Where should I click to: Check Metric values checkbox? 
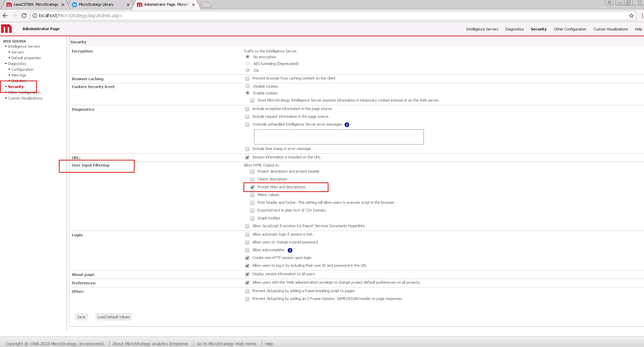[x=252, y=195]
